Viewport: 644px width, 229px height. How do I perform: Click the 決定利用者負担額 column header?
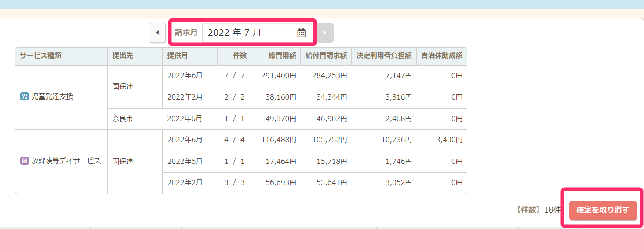pos(384,56)
